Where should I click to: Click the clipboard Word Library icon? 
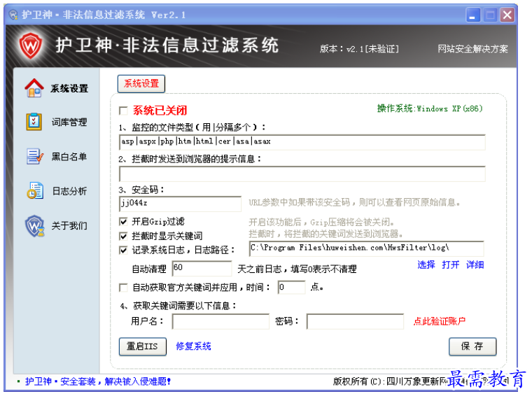34,122
